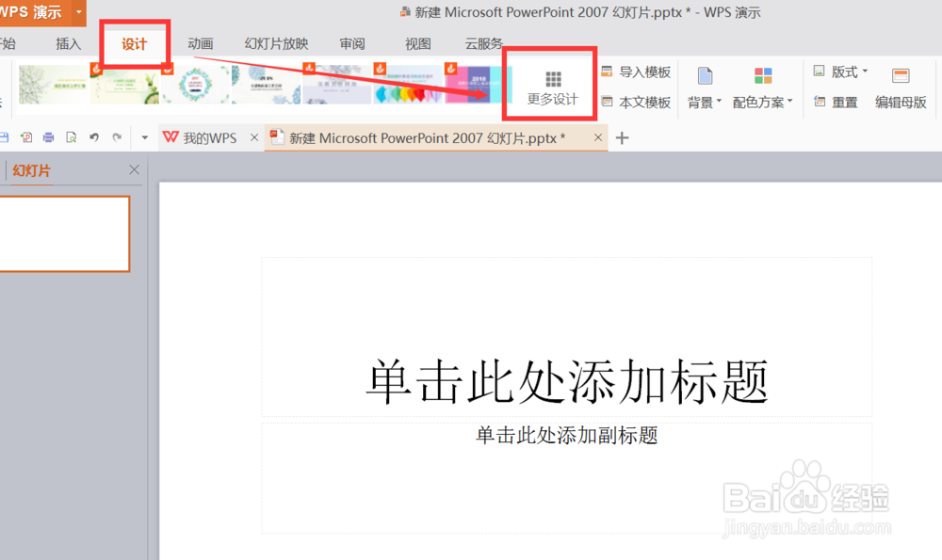Expand the quick access toolbar customize arrow

point(145,138)
